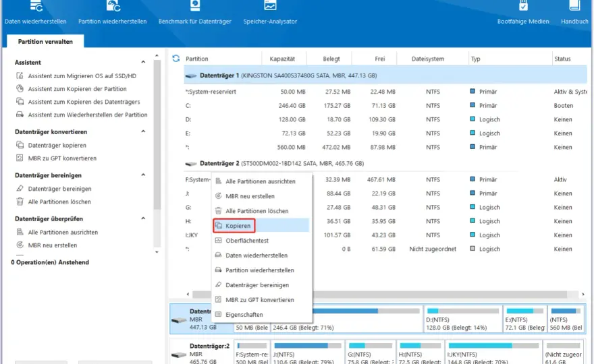This screenshot has width=594, height=364.
Task: Sidebar scrollbar up arrow
Action: point(157,56)
